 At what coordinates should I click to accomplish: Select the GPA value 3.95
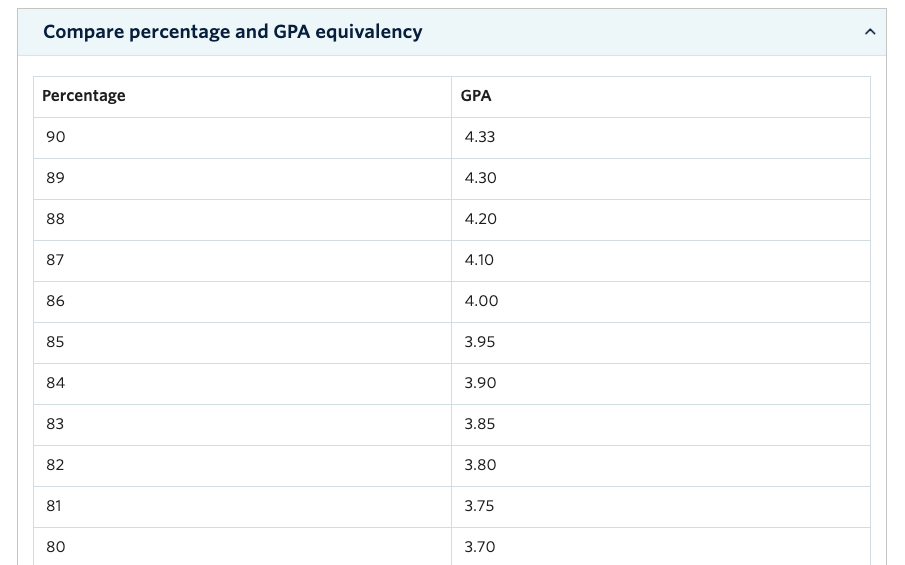click(x=480, y=342)
